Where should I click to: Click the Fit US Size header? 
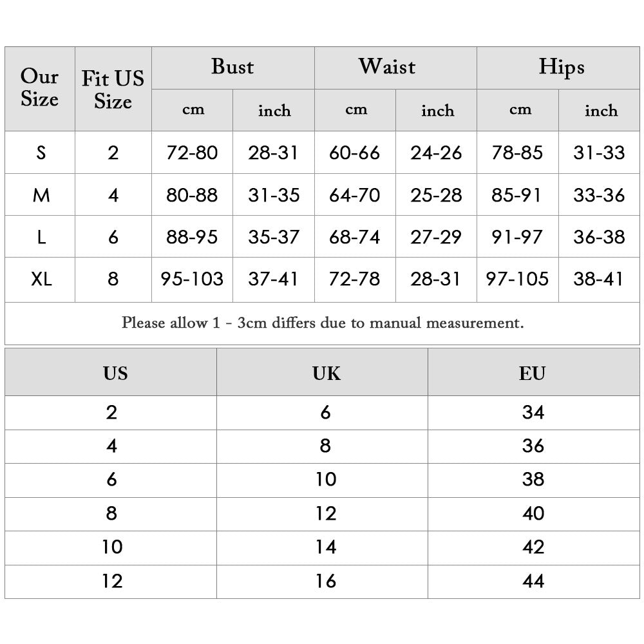(113, 90)
